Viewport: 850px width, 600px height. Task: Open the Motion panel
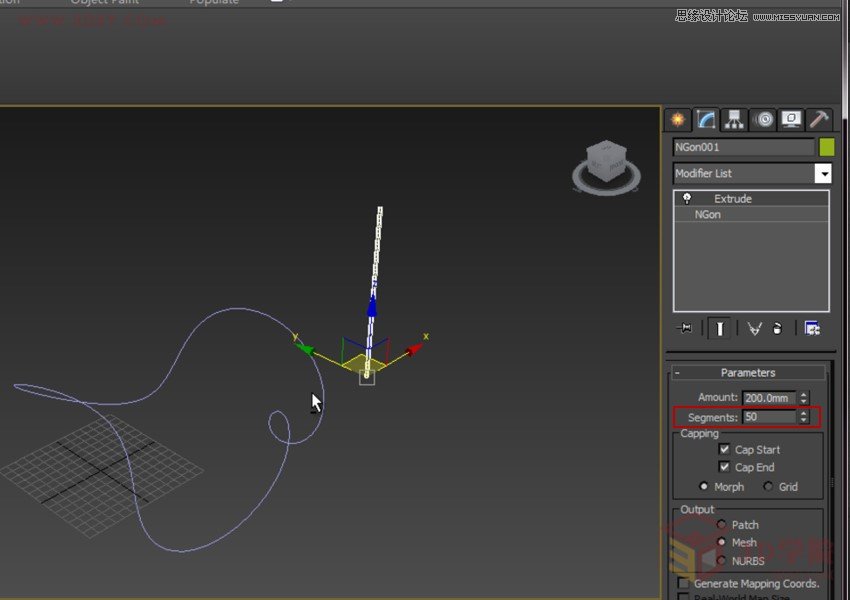[763, 119]
